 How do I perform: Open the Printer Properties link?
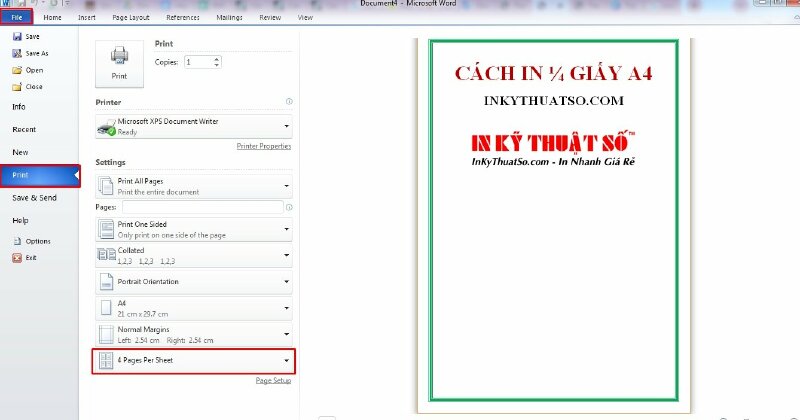[264, 146]
